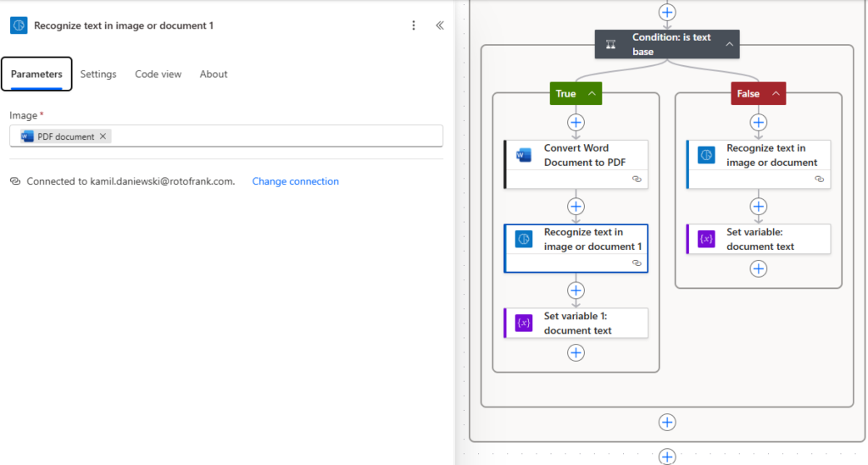Select Recognize text in image or document 1 card
The height and width of the screenshot is (465, 868).
point(576,248)
